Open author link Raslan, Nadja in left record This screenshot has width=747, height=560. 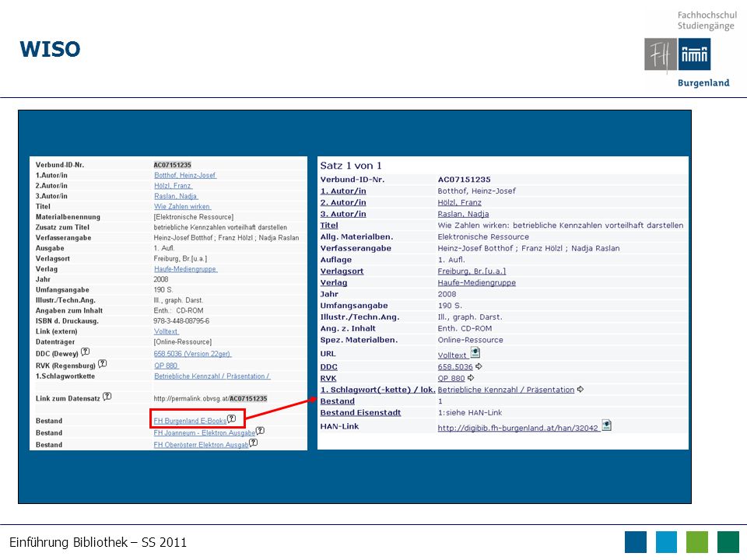tap(176, 196)
